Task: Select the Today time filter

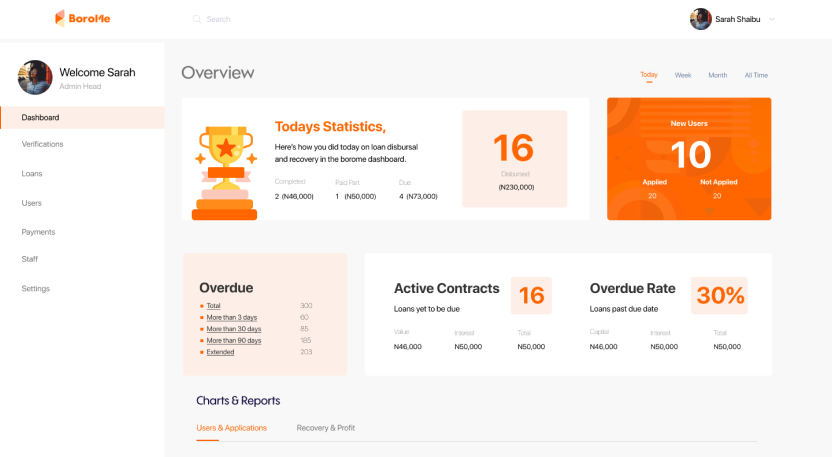Action: click(x=649, y=75)
